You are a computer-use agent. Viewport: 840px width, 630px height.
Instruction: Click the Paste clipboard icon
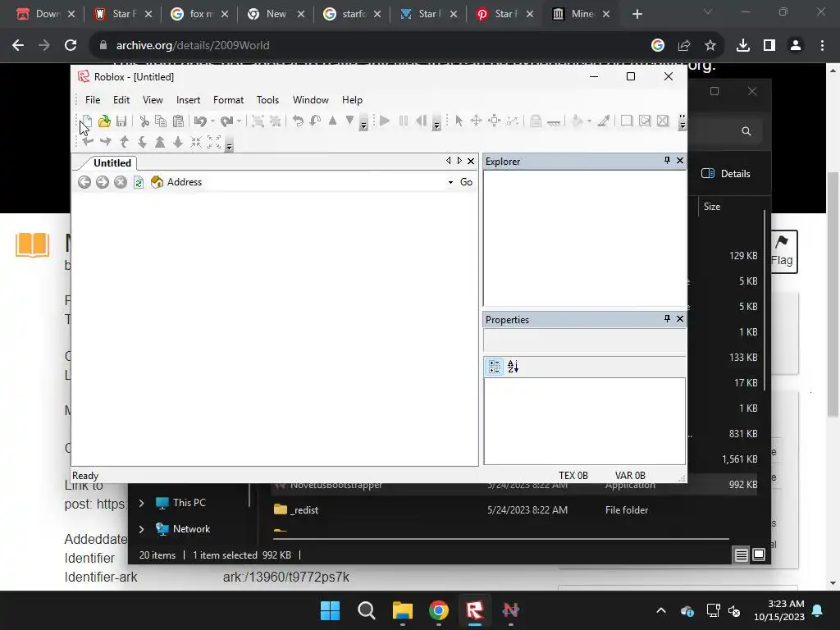pos(178,121)
